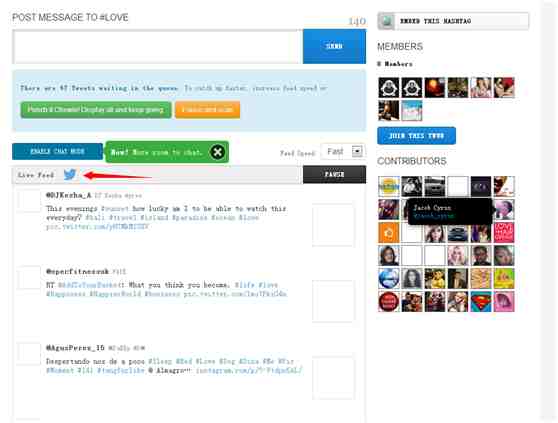Click the 'queue' link in the notice
Screen dimensions: 558x423
point(168,88)
